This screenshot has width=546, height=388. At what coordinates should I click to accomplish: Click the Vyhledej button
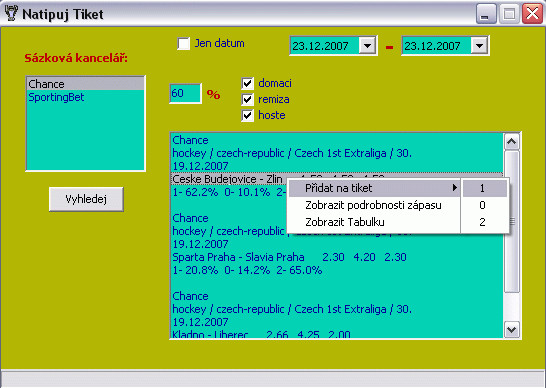[86, 199]
